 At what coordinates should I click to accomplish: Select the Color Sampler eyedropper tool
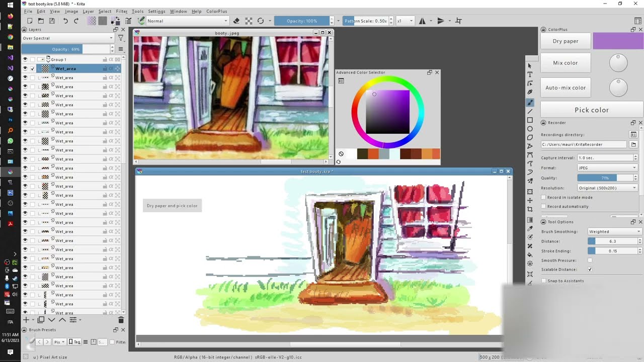click(530, 229)
